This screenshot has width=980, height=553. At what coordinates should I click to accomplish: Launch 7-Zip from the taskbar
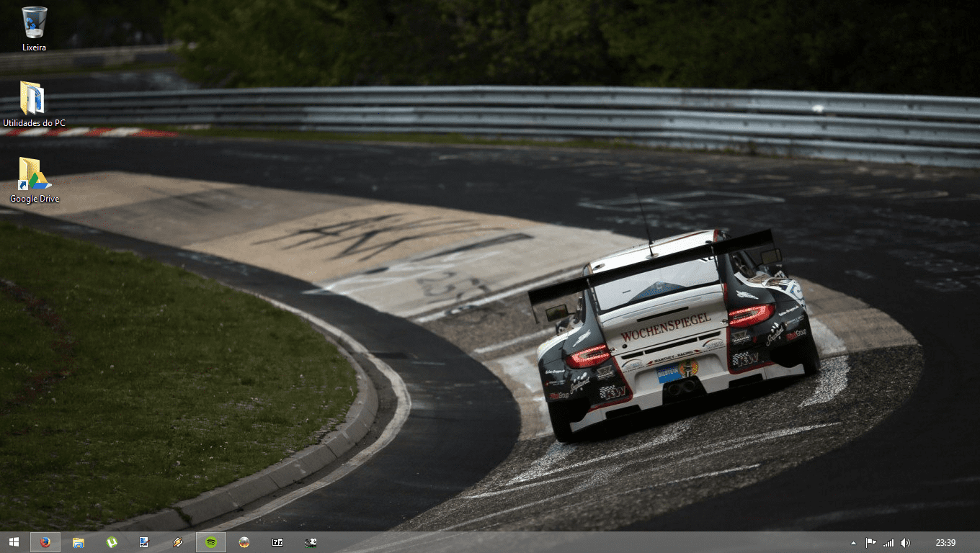tap(277, 542)
